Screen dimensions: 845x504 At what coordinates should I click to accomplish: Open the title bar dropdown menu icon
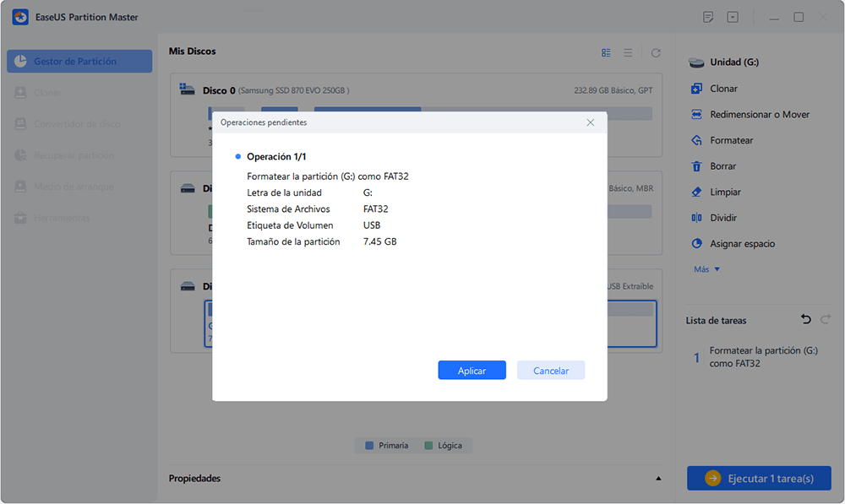point(733,17)
